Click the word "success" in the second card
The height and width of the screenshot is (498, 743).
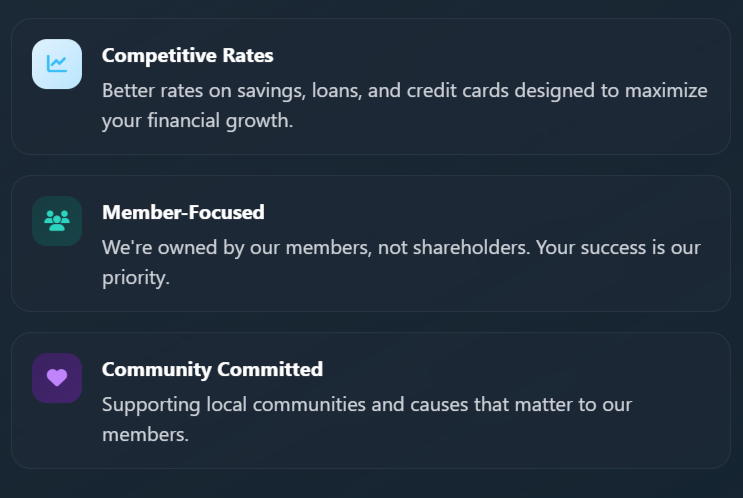(615, 247)
